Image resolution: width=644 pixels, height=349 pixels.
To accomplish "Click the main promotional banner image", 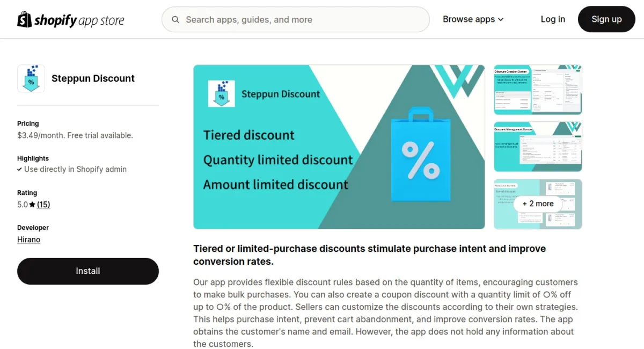I will 339,147.
